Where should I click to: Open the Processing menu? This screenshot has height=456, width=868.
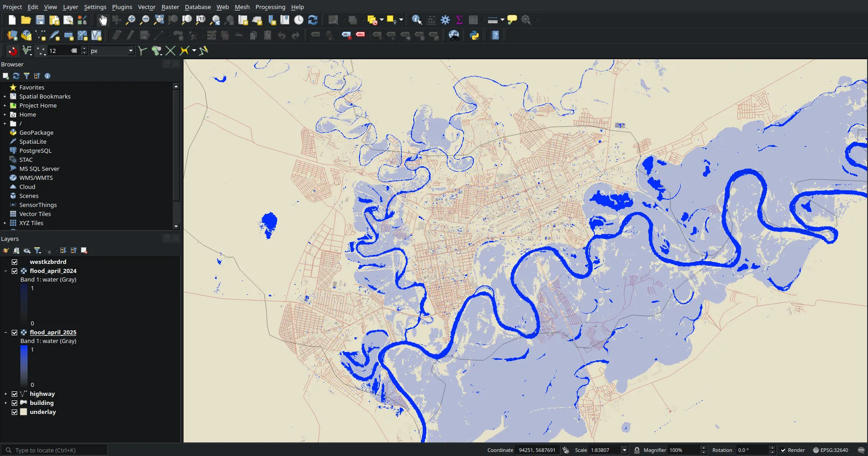pyautogui.click(x=270, y=7)
